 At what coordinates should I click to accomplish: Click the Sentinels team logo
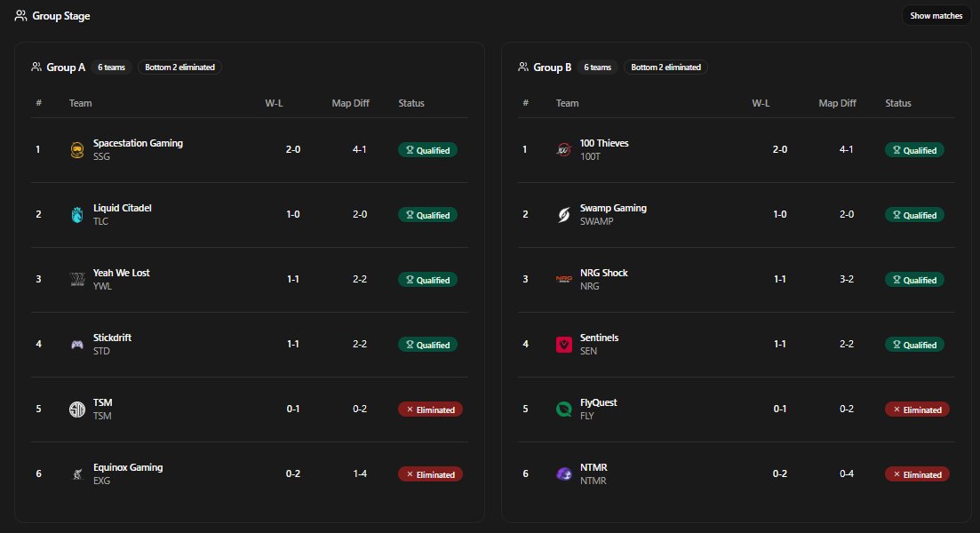click(564, 345)
